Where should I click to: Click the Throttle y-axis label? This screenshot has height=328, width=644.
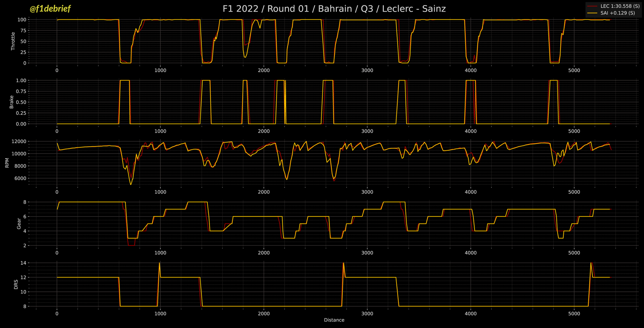pyautogui.click(x=13, y=41)
